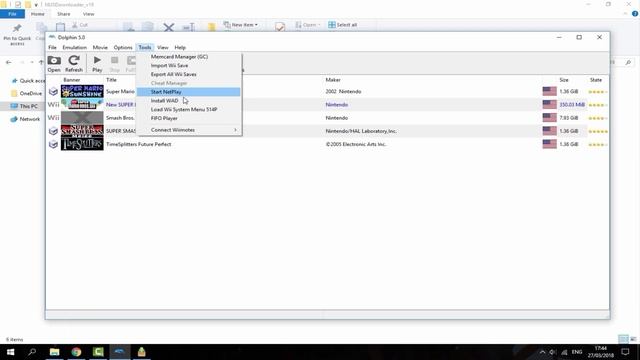Select Super Smash Bros Melee banner
Image resolution: width=640 pixels, height=360 pixels.
(x=82, y=131)
